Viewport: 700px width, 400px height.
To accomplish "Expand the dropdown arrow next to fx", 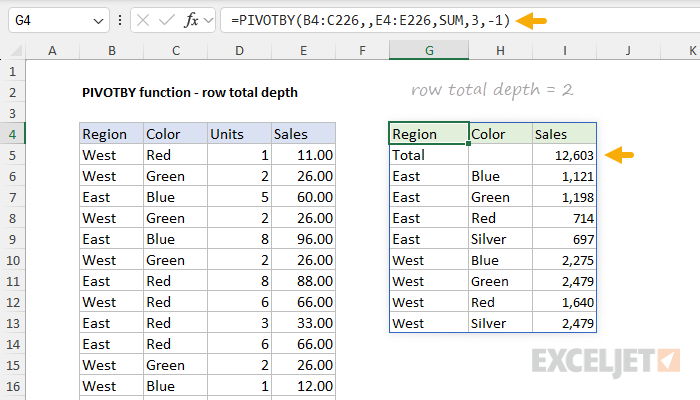I will click(x=208, y=21).
